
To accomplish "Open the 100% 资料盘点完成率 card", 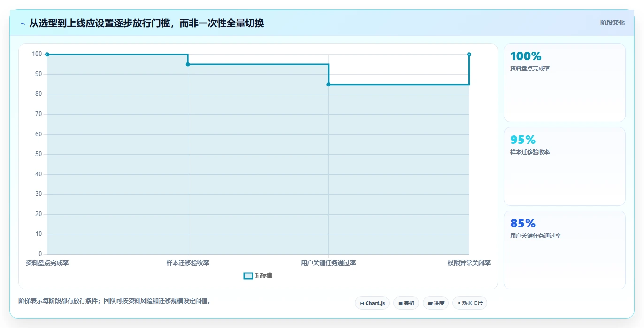I will (564, 83).
